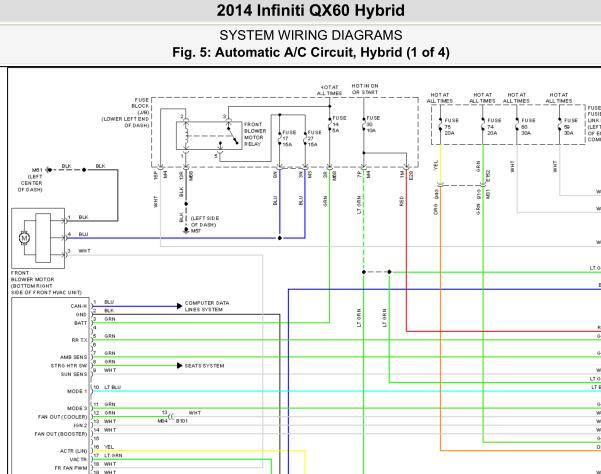Click the 'FUSE 17 15A' label

click(x=289, y=138)
